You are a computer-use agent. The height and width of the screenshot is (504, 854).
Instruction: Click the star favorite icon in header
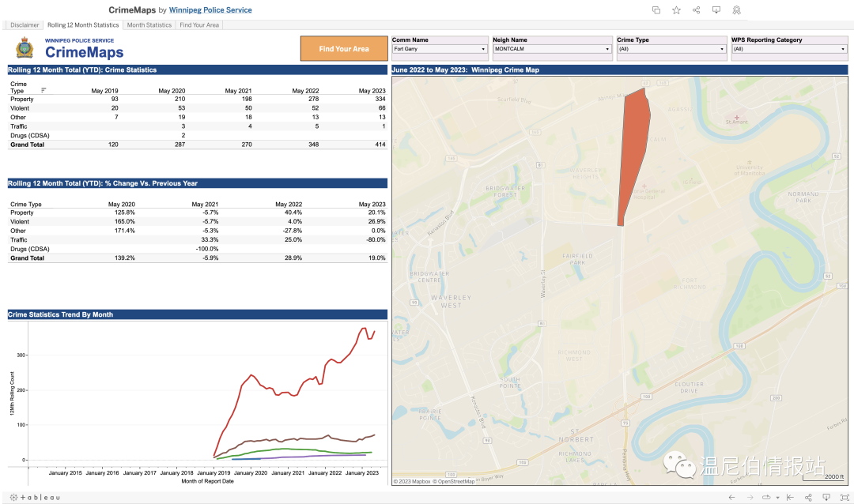676,10
